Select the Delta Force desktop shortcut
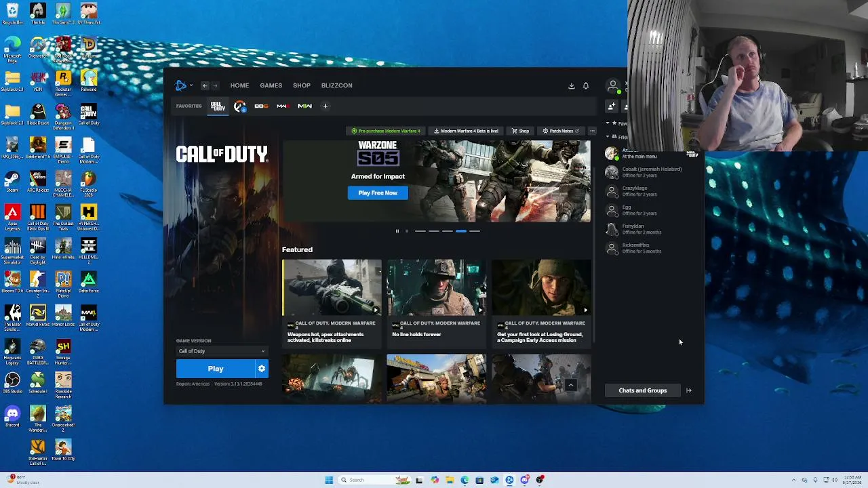Image resolution: width=868 pixels, height=488 pixels. pyautogui.click(x=88, y=282)
